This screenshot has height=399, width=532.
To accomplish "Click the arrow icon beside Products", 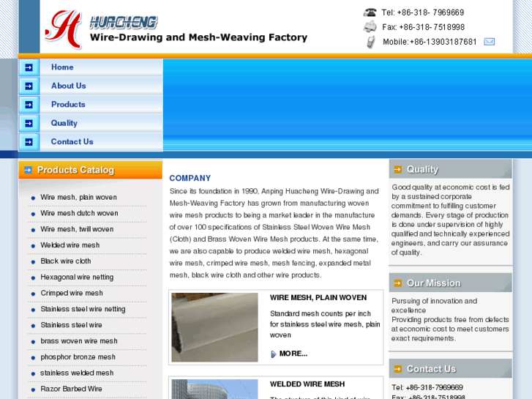I will click(29, 105).
